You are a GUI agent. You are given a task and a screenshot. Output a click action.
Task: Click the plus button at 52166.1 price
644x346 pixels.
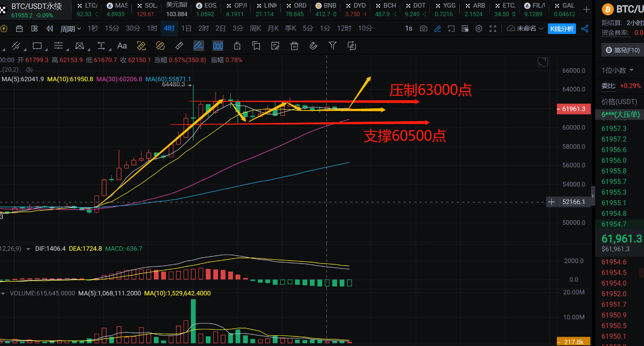[x=551, y=202]
